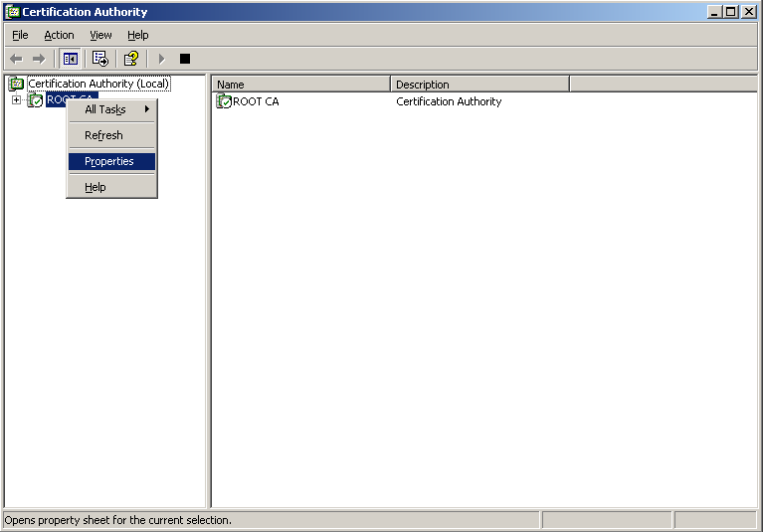The width and height of the screenshot is (763, 532).
Task: Toggle the Show/Hide Console Tree toolbar icon
Action: click(x=70, y=59)
